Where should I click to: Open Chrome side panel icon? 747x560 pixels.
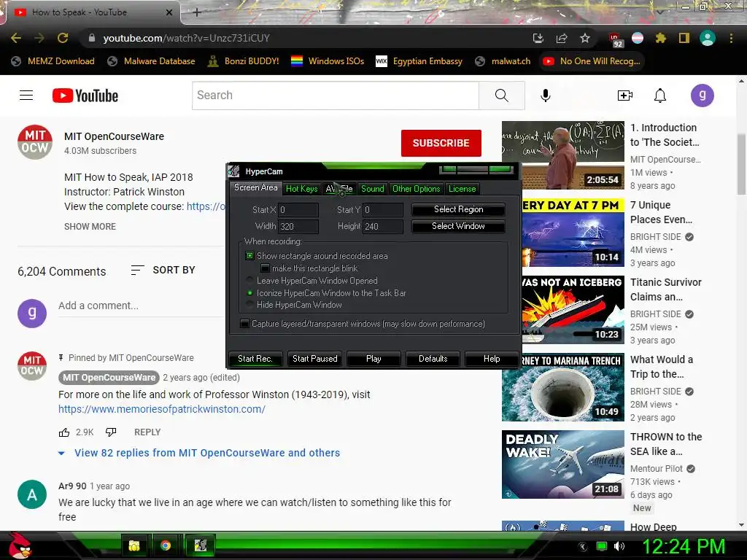pos(684,38)
